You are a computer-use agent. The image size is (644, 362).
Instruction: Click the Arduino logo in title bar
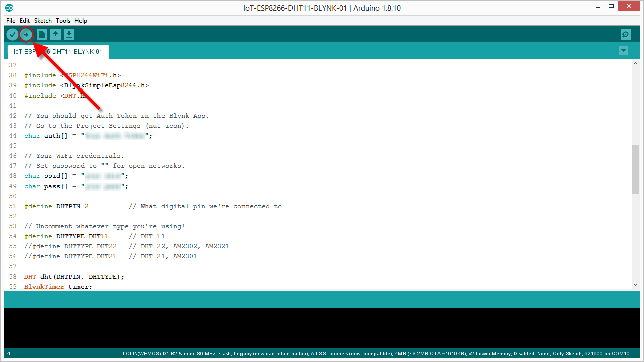pos(10,8)
